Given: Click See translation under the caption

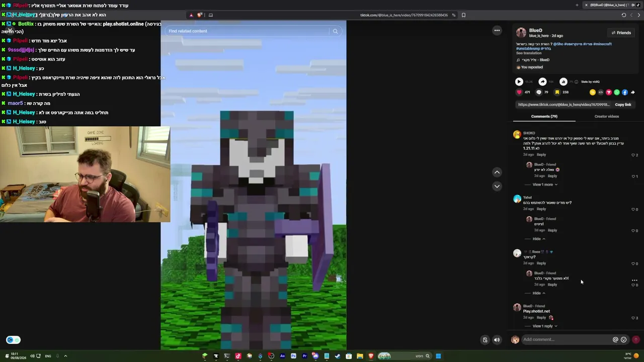Looking at the screenshot, I should (529, 53).
